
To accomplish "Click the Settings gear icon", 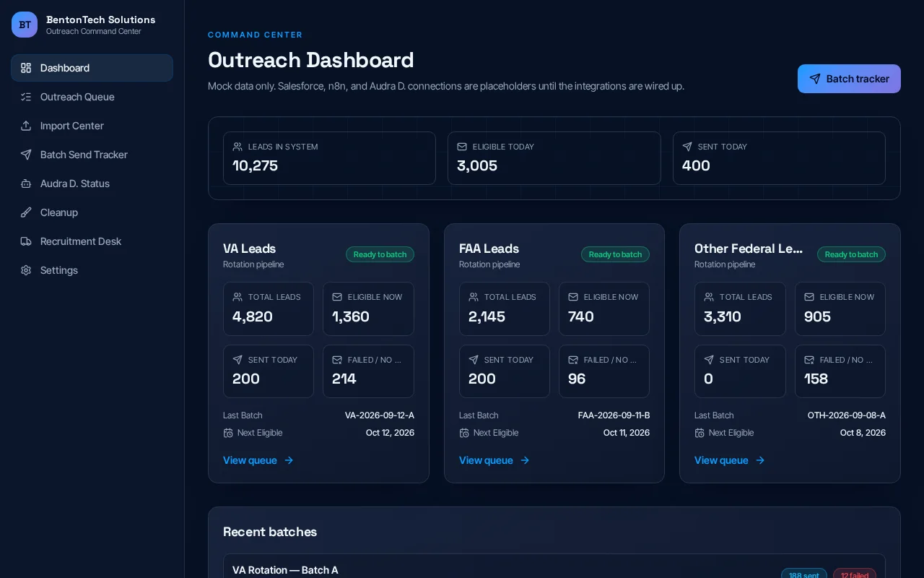I will [x=26, y=270].
